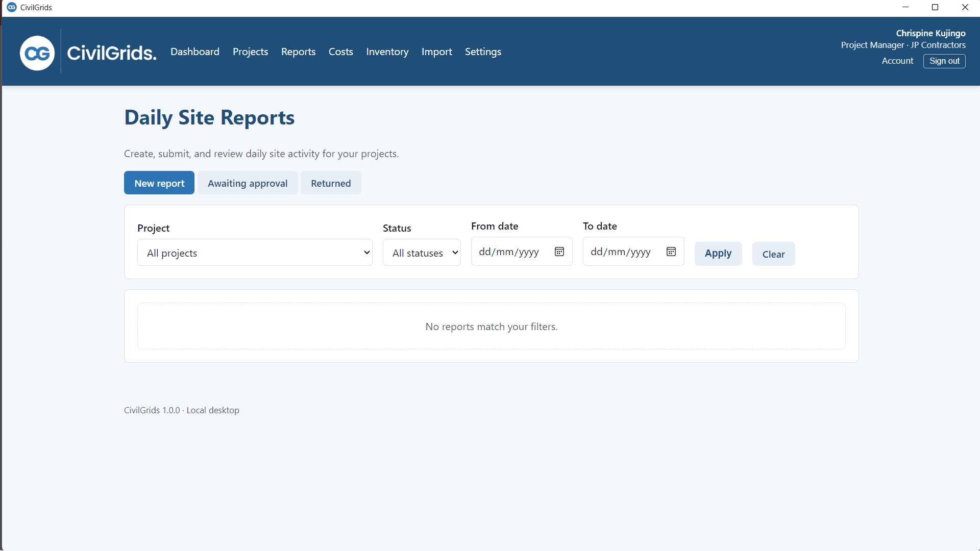Image resolution: width=980 pixels, height=551 pixels.
Task: Go to the Projects menu item
Action: (x=250, y=52)
